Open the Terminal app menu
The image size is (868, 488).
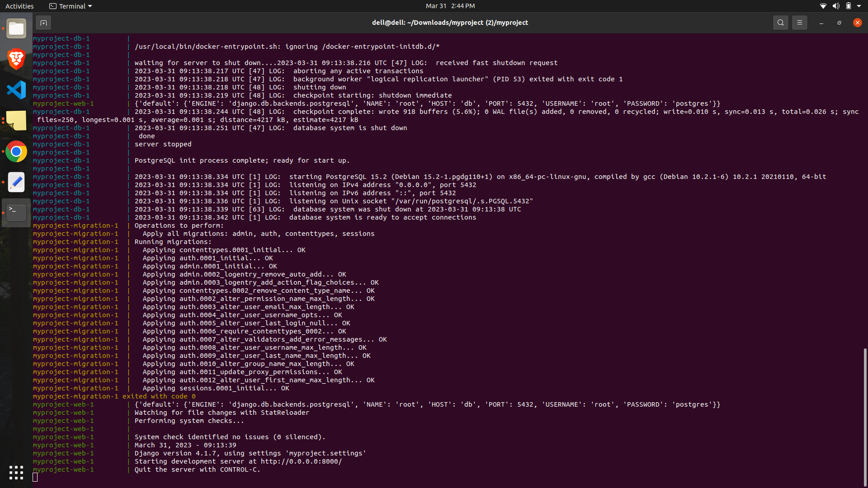tap(71, 6)
